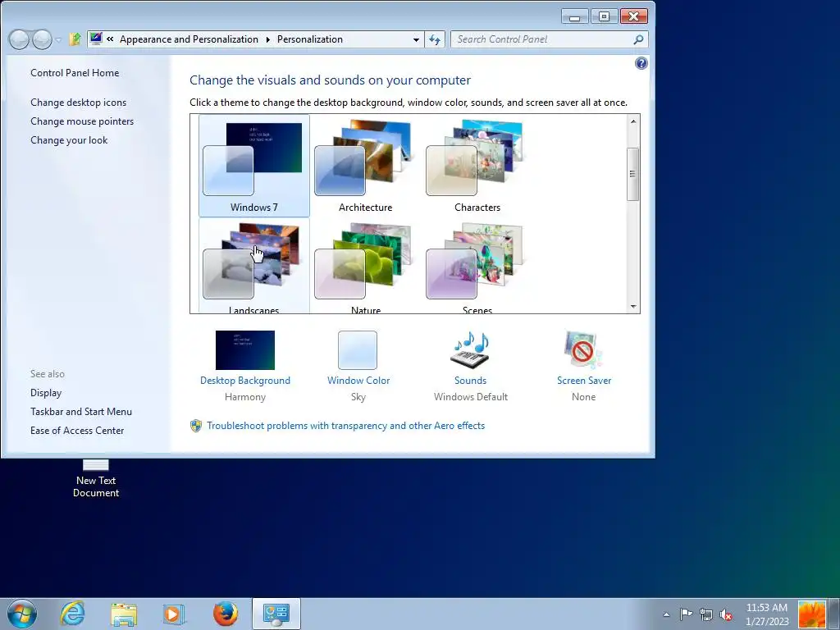The image size is (840, 630).
Task: Open the Screen Saver icon
Action: point(583,349)
